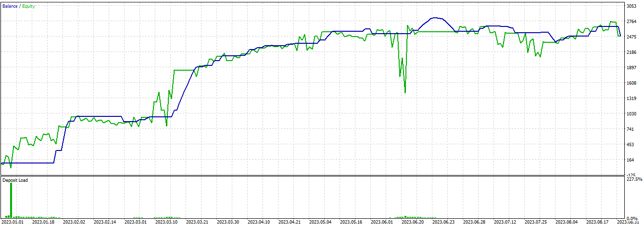Select the 2023.05.04 date label
The height and width of the screenshot is (226, 644).
(320, 222)
